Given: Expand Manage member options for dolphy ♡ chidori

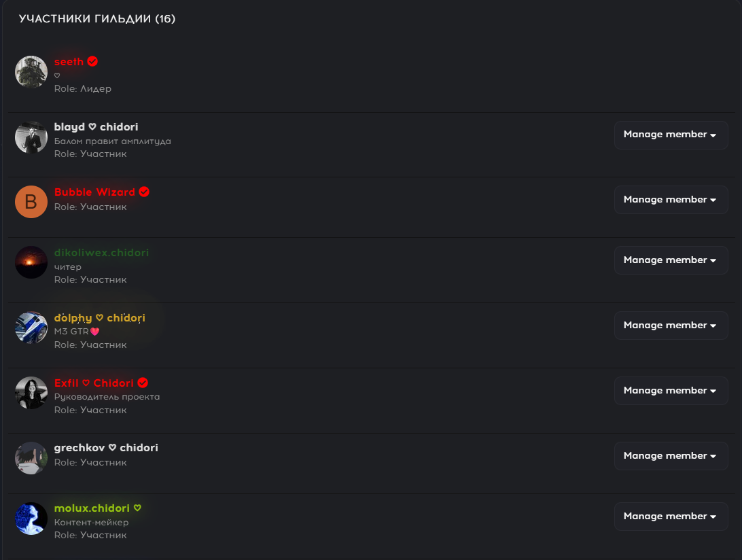Looking at the screenshot, I should click(x=671, y=325).
